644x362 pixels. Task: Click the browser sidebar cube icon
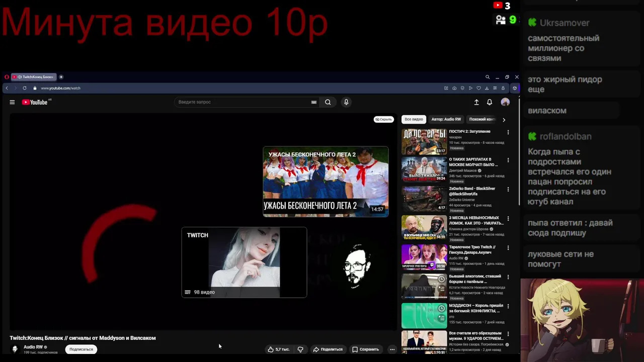(514, 88)
